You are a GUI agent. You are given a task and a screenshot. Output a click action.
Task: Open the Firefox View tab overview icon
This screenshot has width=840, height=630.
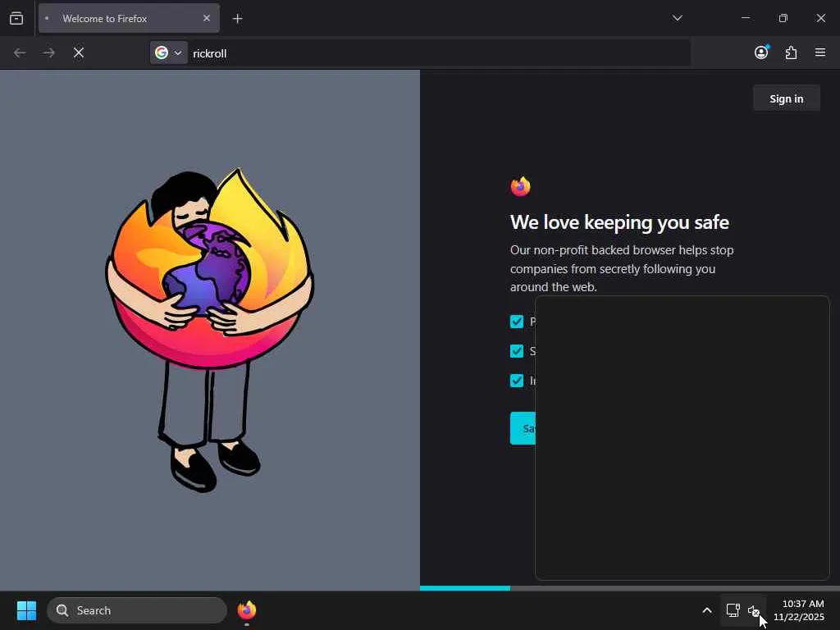[16, 18]
